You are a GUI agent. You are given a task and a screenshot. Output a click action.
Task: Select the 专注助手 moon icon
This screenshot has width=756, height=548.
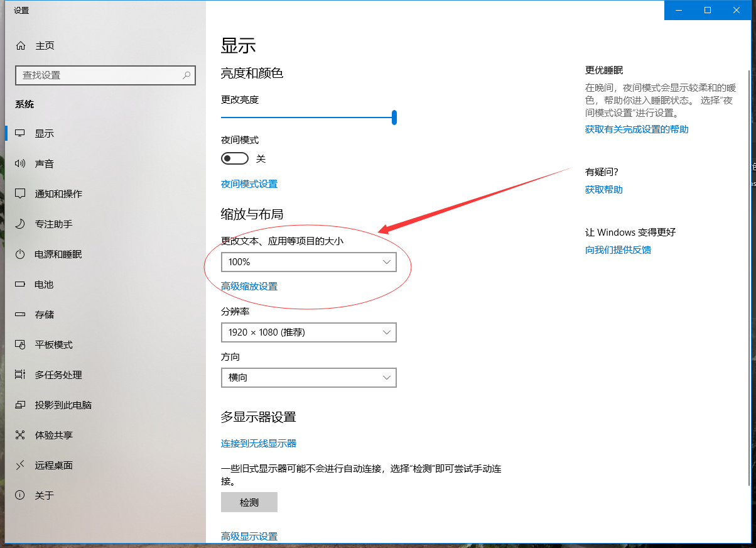click(20, 224)
